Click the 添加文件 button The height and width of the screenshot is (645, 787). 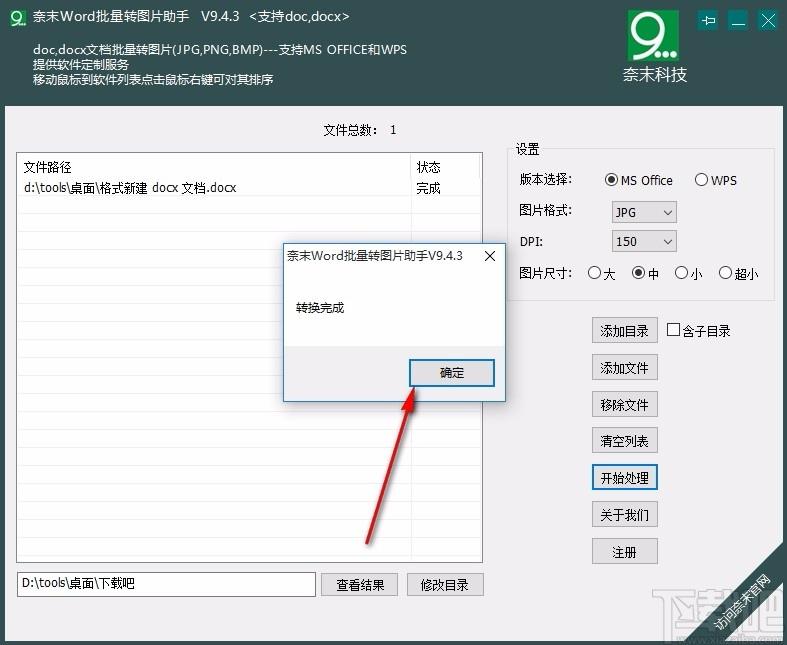click(624, 368)
